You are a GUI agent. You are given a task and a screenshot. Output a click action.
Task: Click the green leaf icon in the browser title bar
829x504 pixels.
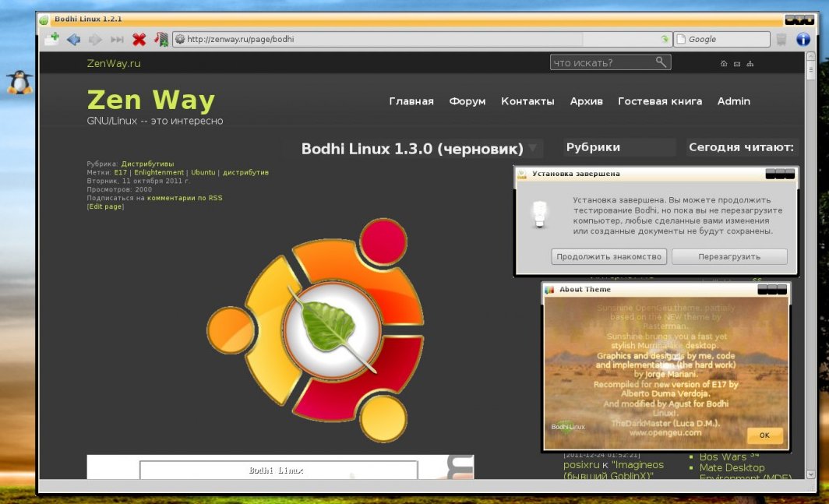[44, 19]
